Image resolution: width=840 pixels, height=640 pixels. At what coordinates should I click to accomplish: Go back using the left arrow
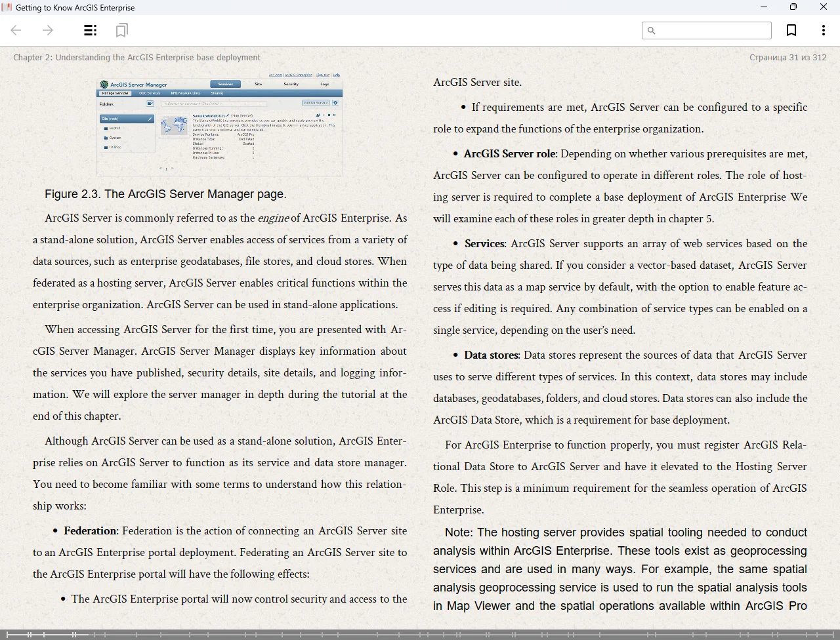click(16, 30)
